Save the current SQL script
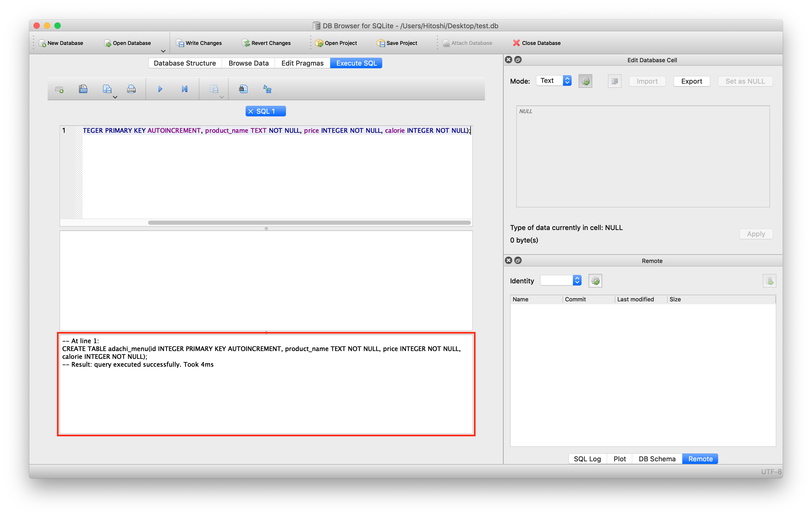The width and height of the screenshot is (812, 517). click(x=107, y=89)
